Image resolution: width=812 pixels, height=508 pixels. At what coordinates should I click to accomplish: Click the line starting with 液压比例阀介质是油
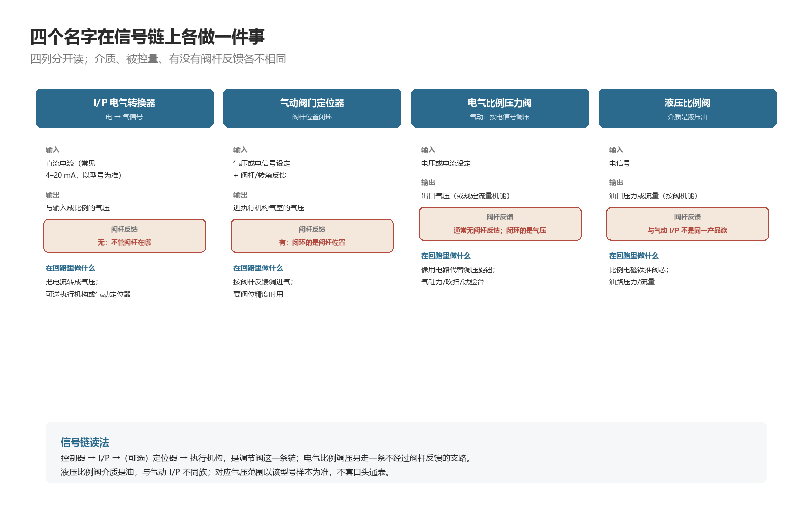(227, 472)
